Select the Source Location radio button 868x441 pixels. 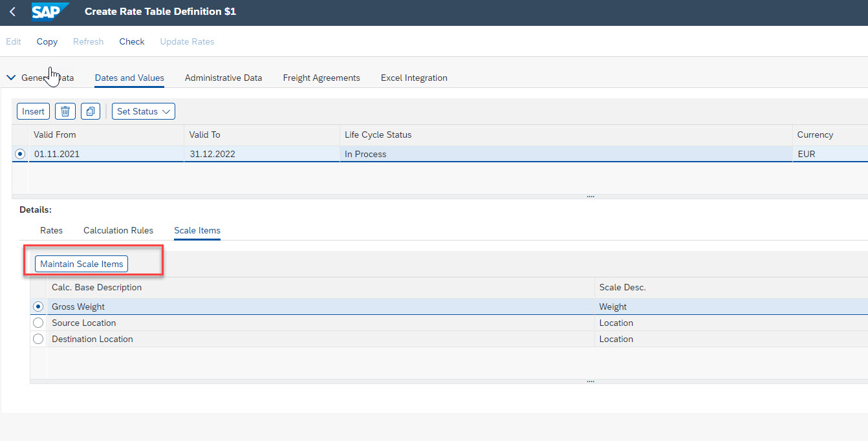[x=38, y=323]
